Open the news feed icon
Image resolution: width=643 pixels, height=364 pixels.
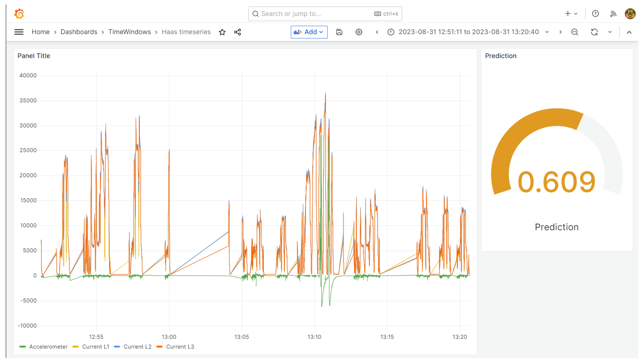pos(613,14)
